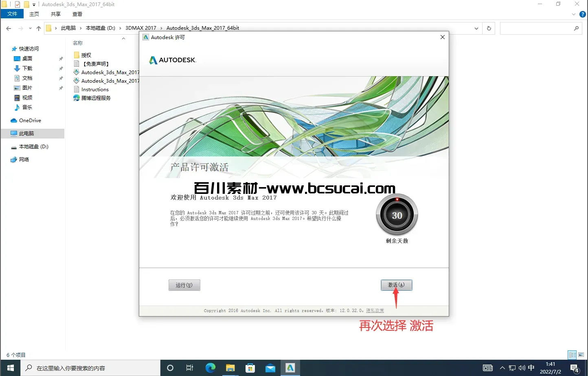Click 此电脑 in address breadcrumb

pyautogui.click(x=68, y=28)
